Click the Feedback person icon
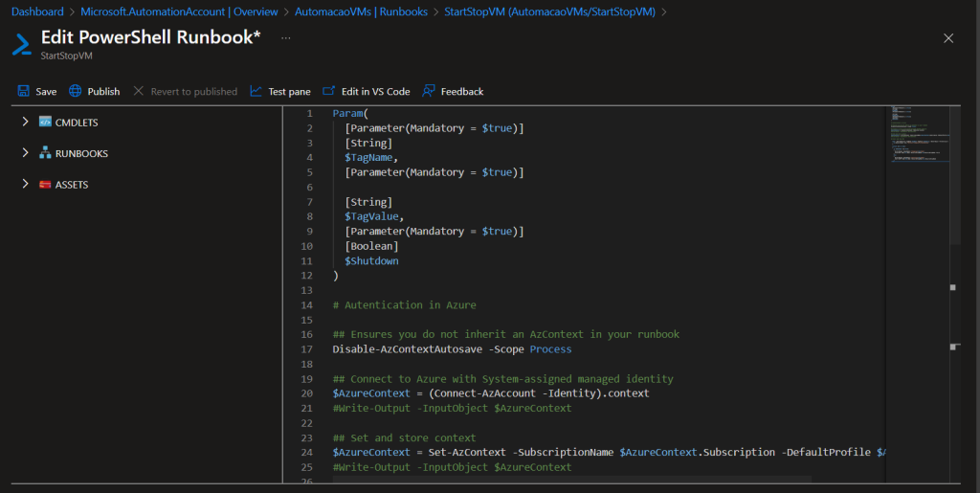 (429, 91)
